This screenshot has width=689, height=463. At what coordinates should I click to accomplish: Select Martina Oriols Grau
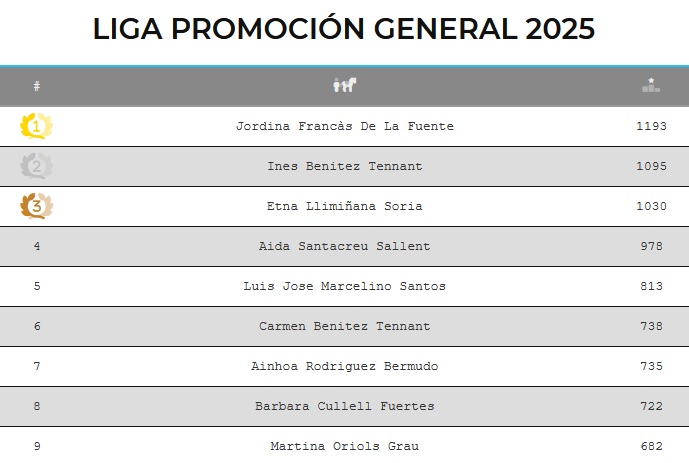pyautogui.click(x=345, y=446)
